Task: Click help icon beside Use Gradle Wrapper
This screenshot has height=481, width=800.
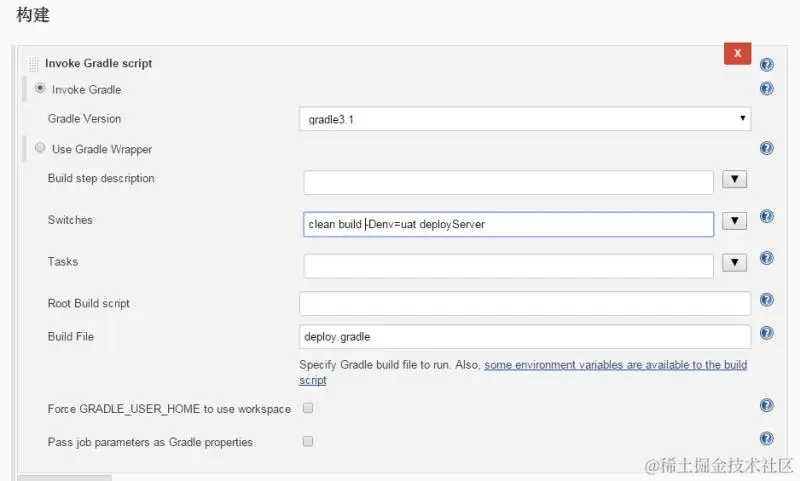Action: (767, 148)
